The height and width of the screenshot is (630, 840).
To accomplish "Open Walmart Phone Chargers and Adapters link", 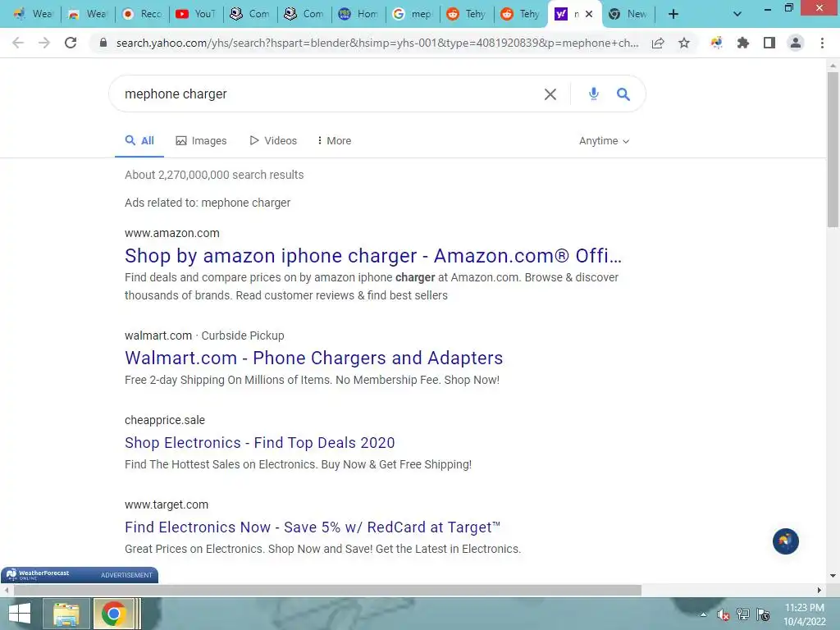I will click(314, 358).
